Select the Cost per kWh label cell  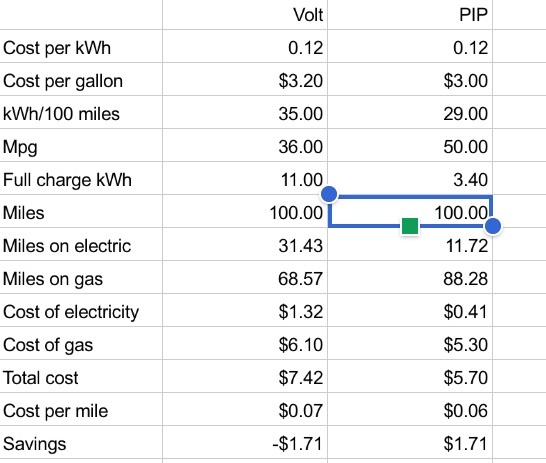[x=81, y=46]
